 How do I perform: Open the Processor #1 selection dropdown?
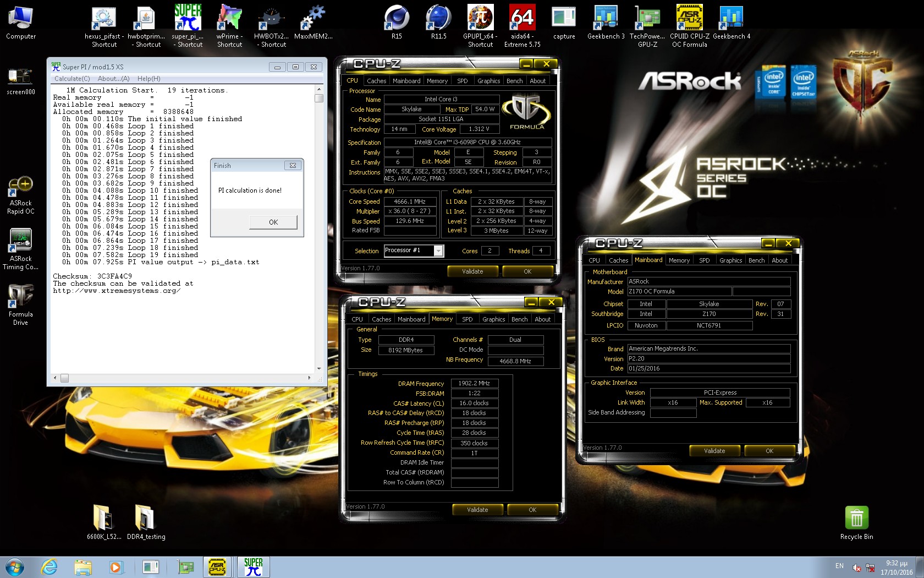coord(438,251)
